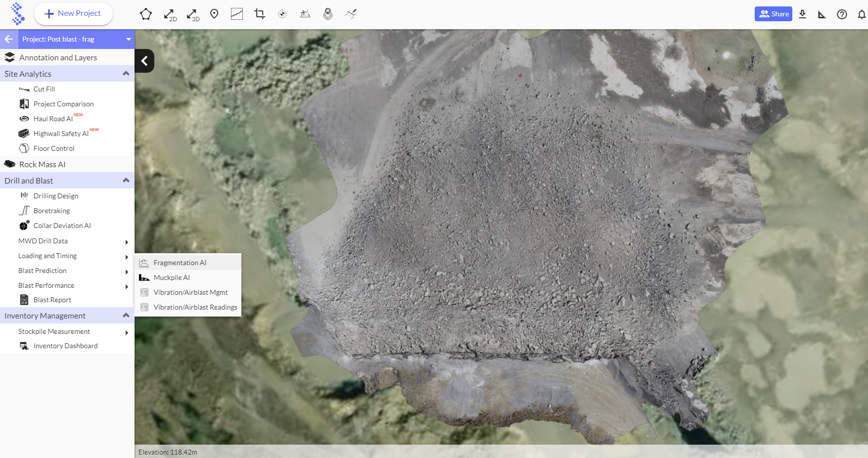Expand the Stockpile Measurement submenu
The height and width of the screenshot is (458, 868).
(127, 332)
